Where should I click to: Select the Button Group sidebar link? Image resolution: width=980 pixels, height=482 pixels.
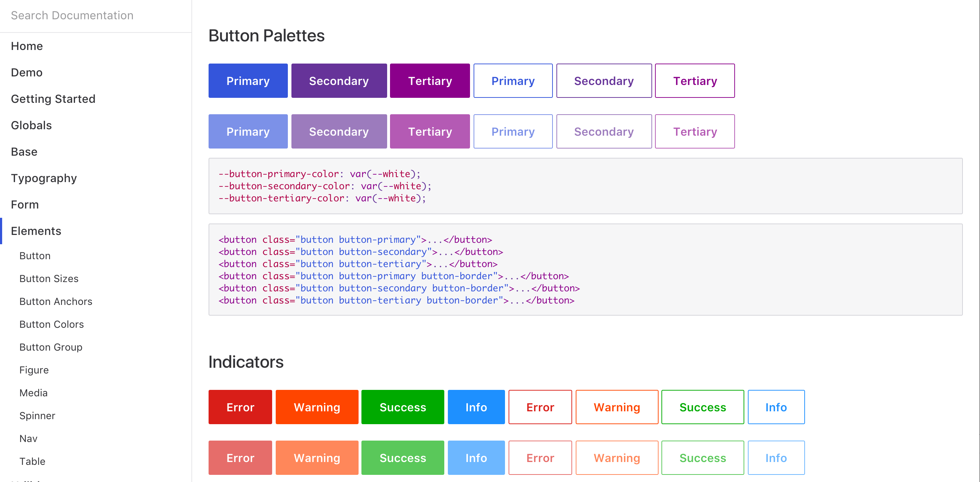(51, 347)
